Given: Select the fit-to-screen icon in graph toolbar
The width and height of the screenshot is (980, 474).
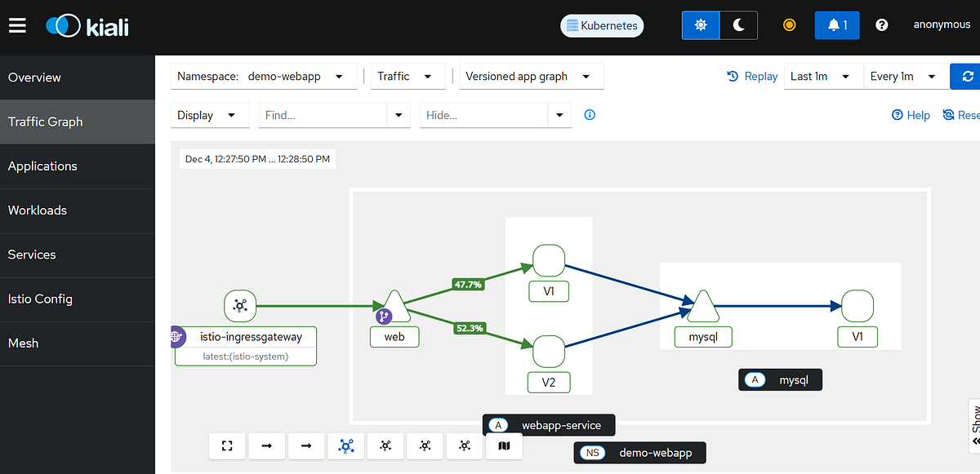Looking at the screenshot, I should [226, 446].
